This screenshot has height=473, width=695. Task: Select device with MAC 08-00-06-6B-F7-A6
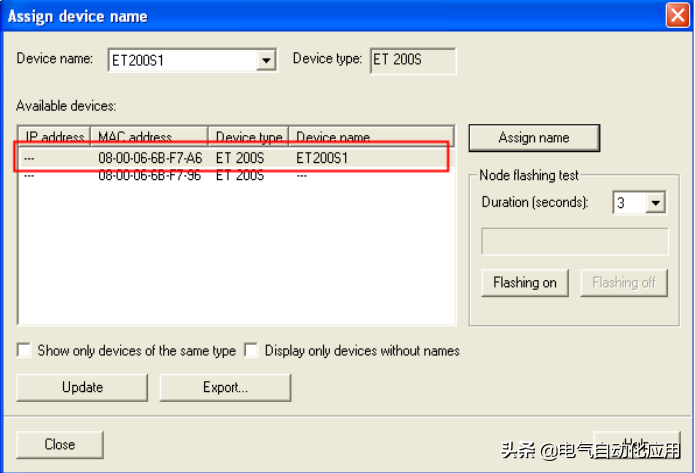(150, 158)
